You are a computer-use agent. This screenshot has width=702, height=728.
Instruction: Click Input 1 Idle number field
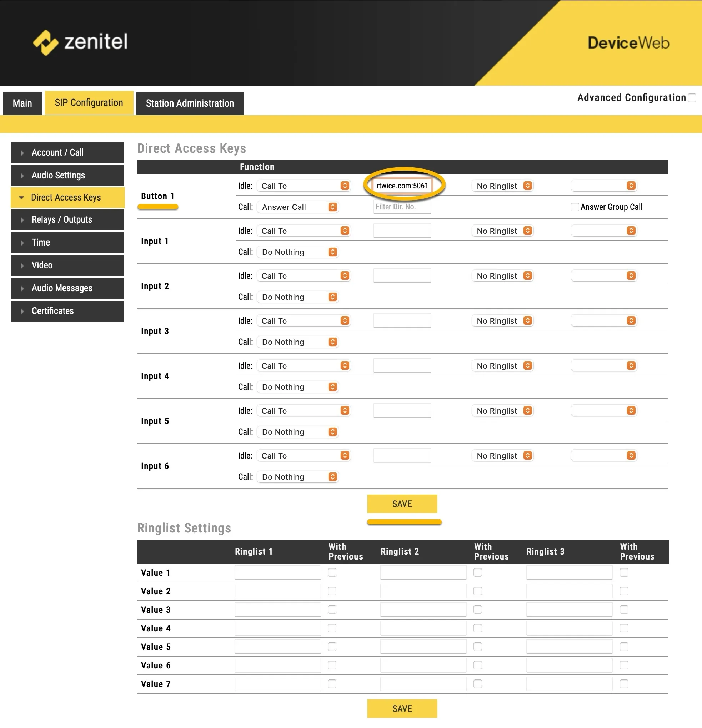[x=402, y=231]
